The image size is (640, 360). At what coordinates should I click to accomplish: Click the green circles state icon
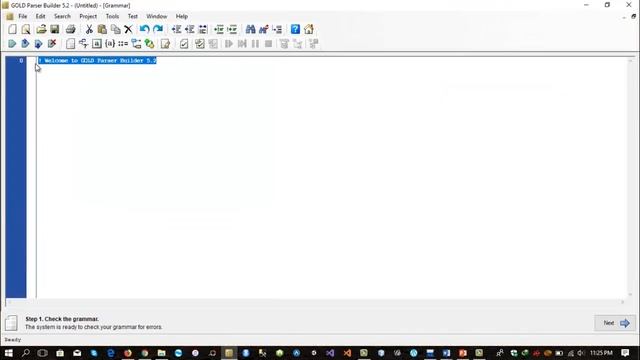(150, 44)
